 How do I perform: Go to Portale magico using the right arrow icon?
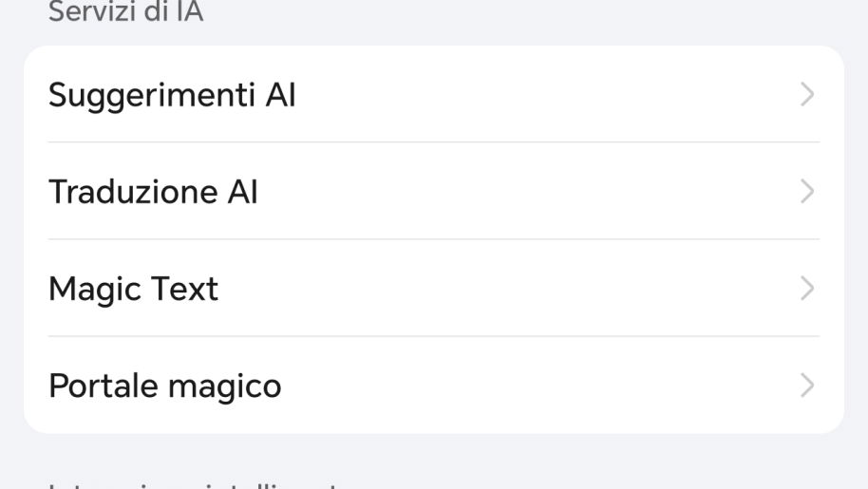click(807, 385)
